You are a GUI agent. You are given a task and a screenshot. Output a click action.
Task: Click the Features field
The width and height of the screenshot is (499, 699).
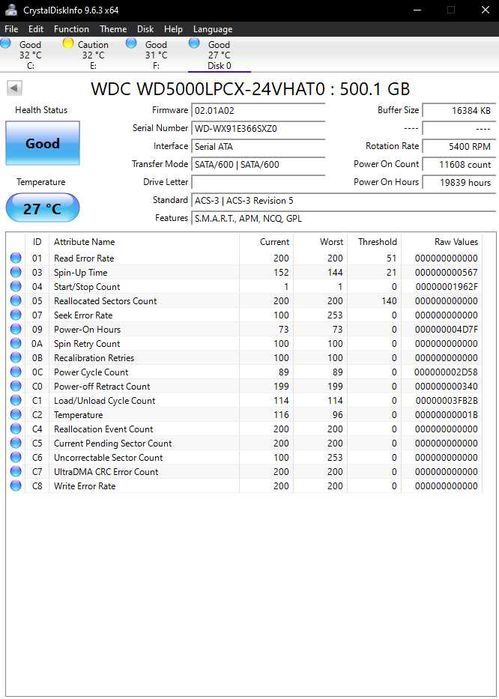343,218
